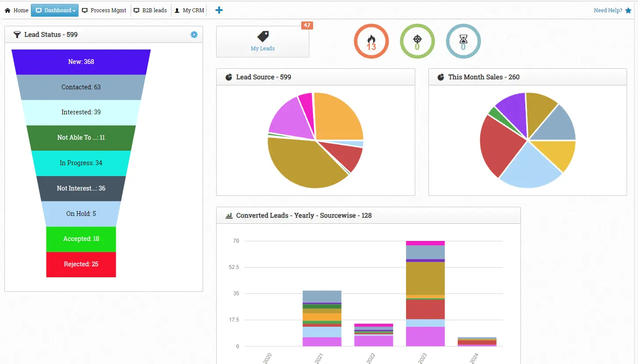638x364 pixels.
Task: Click the pie chart icon beside Lead Source
Action: (x=228, y=77)
